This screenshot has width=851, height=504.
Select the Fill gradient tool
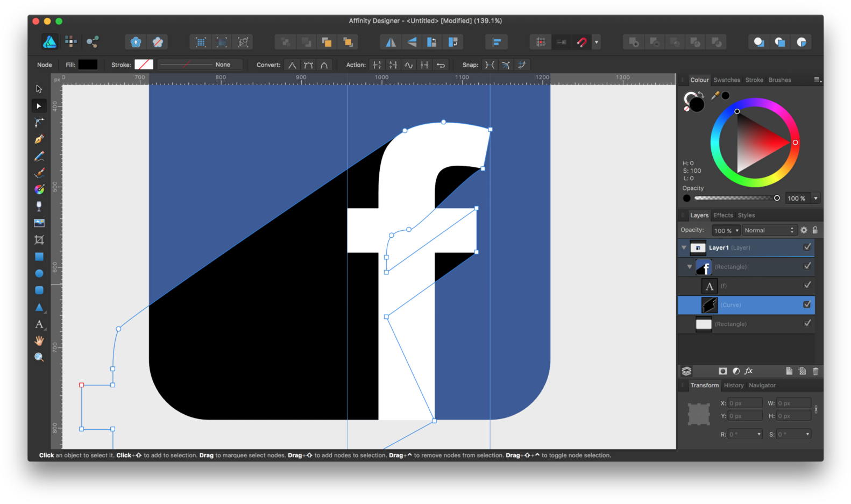tap(39, 189)
